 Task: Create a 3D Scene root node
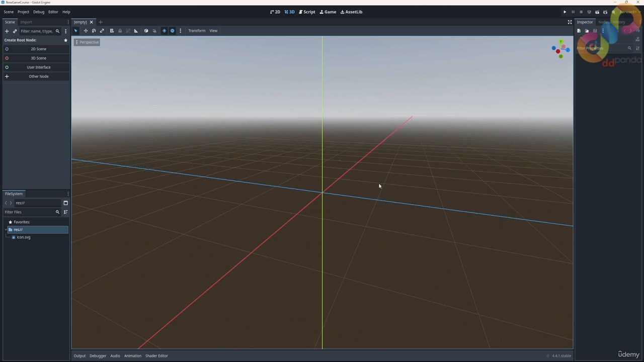(x=36, y=58)
